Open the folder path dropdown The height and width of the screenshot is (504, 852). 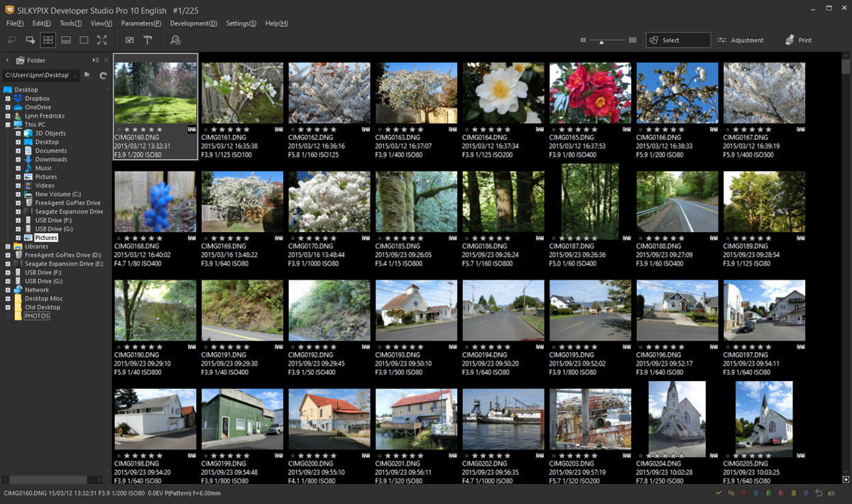(x=75, y=75)
